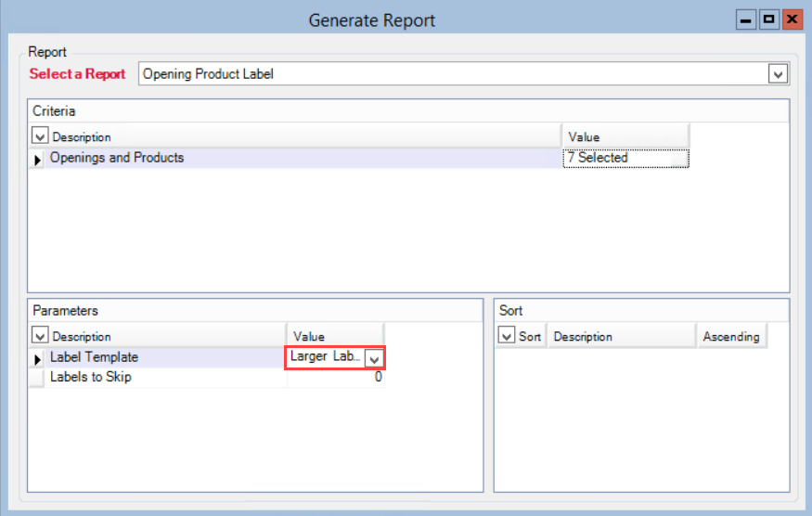This screenshot has height=516, width=812.
Task: Open the Select a Report dropdown arrow
Action: click(778, 74)
